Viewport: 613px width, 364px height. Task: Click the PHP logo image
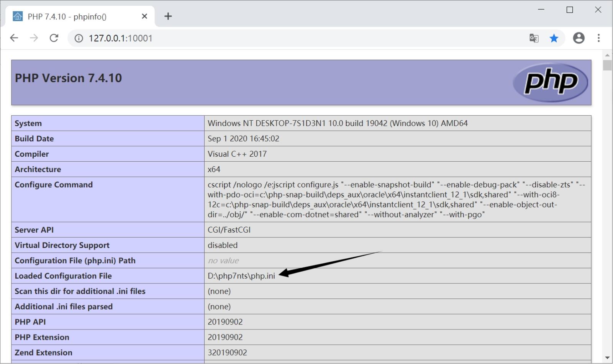coord(550,82)
